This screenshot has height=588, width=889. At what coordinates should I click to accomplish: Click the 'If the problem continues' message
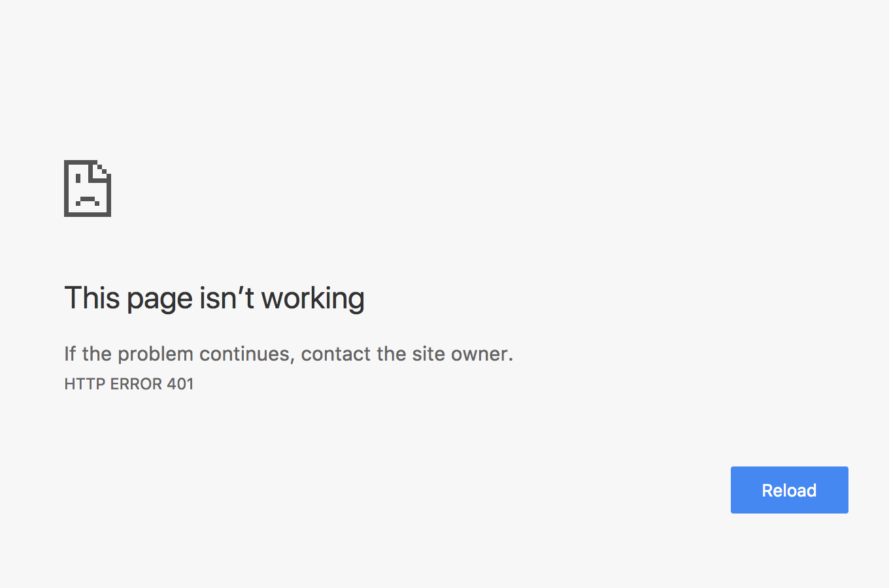(x=288, y=353)
